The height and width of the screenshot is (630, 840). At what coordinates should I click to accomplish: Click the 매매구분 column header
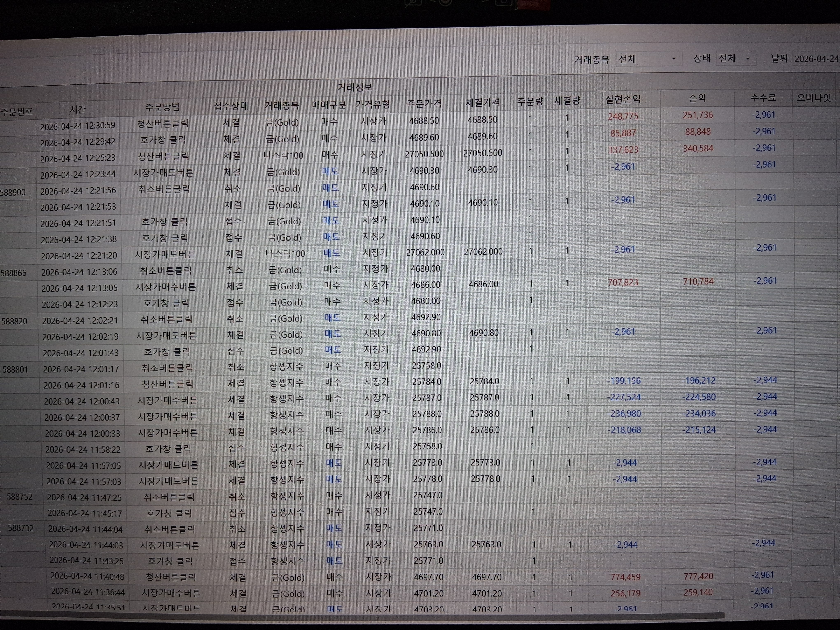(x=329, y=105)
